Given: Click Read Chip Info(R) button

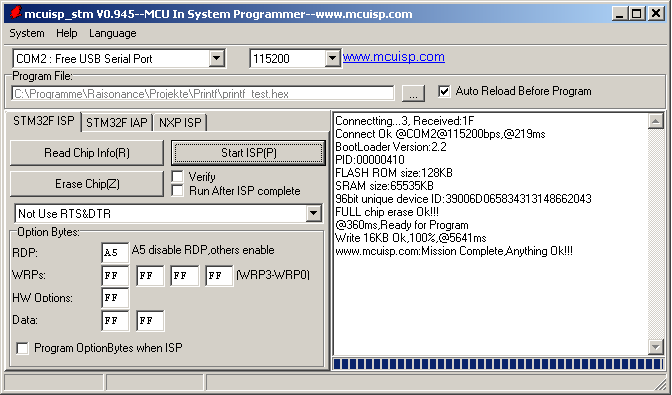Looking at the screenshot, I should click(x=87, y=153).
